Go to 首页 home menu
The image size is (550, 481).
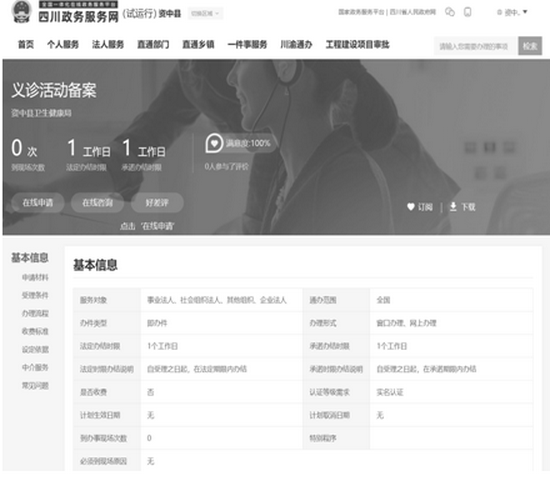[x=26, y=45]
